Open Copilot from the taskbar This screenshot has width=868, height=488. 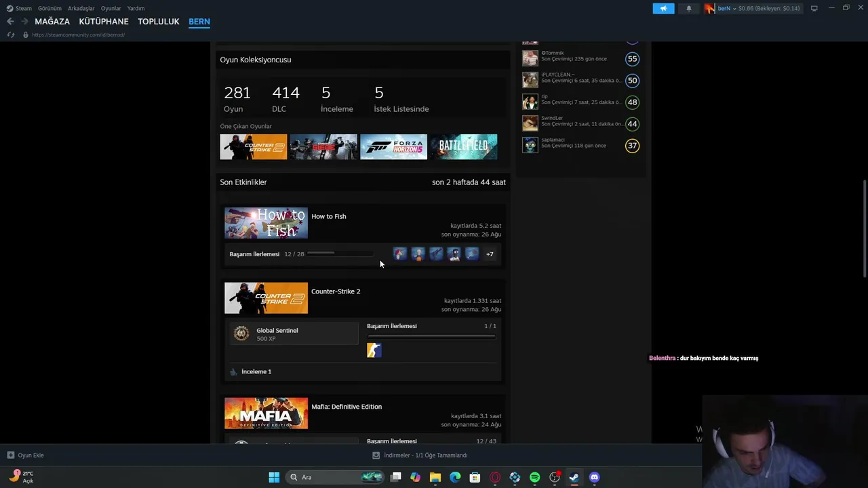pos(415,477)
